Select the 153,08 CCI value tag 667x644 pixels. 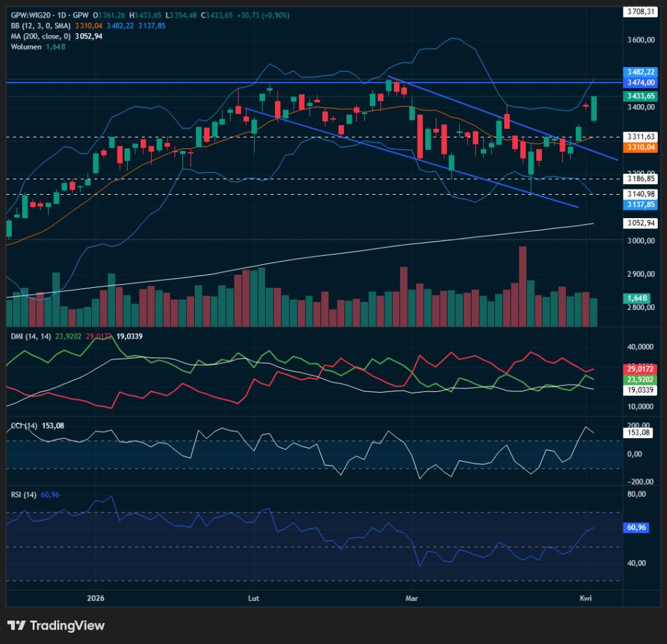(637, 432)
